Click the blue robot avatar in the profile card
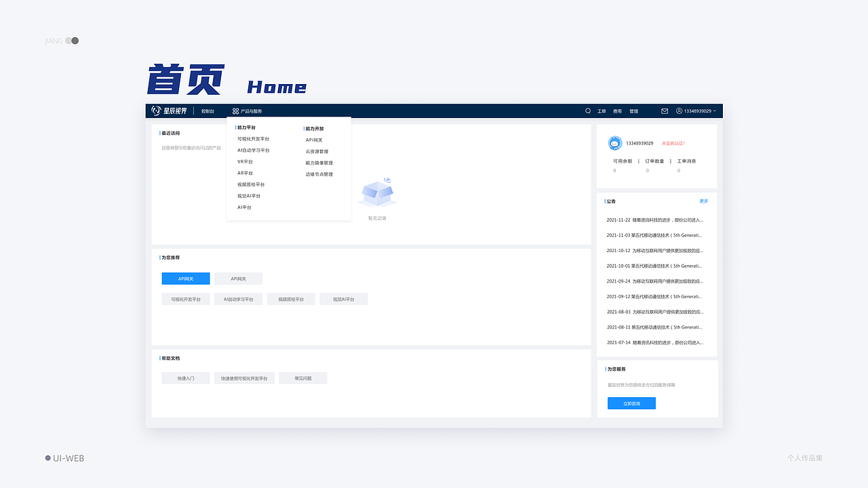Image resolution: width=868 pixels, height=488 pixels. click(615, 143)
